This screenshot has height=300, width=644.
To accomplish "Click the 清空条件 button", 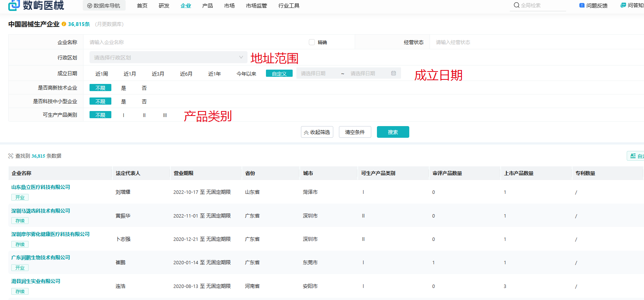I will click(355, 132).
